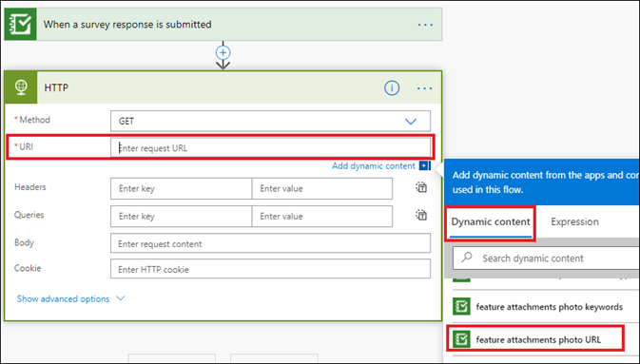The image size is (640, 364).
Task: Click the HTTP globe icon
Action: coord(21,87)
